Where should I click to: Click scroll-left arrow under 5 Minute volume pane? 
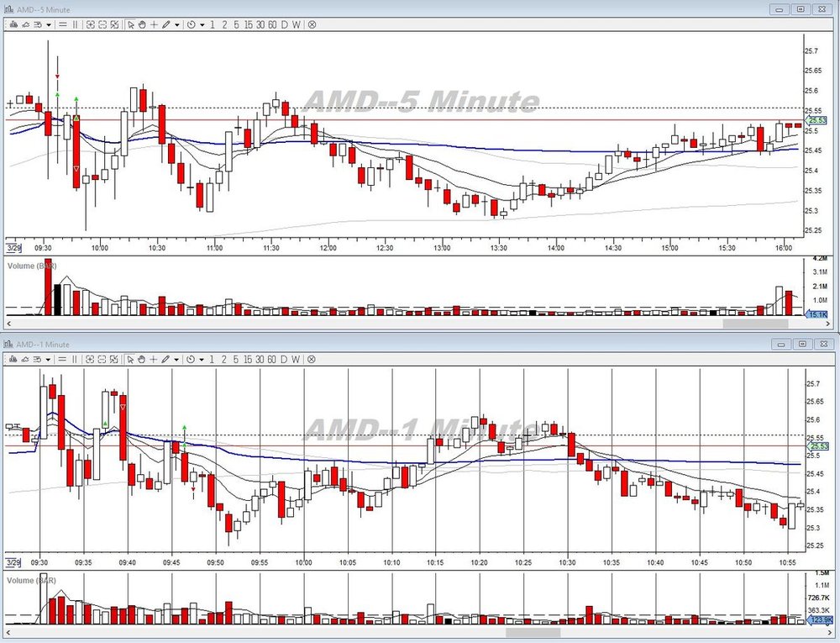click(8, 324)
